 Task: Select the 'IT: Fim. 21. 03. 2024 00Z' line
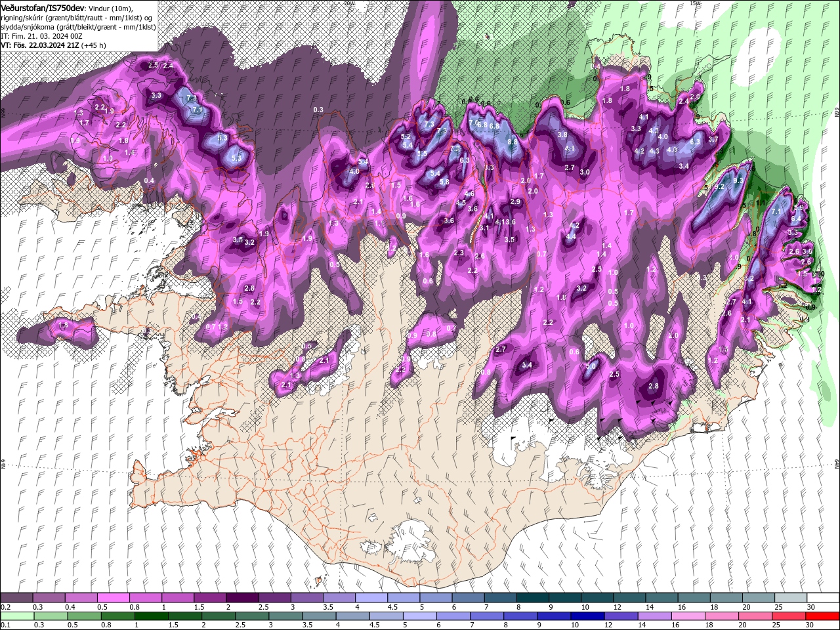pyautogui.click(x=41, y=36)
